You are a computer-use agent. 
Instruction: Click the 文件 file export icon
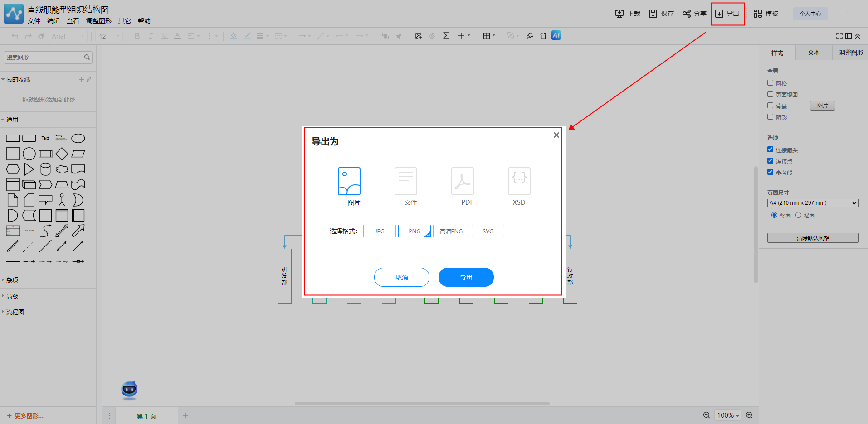tap(405, 181)
